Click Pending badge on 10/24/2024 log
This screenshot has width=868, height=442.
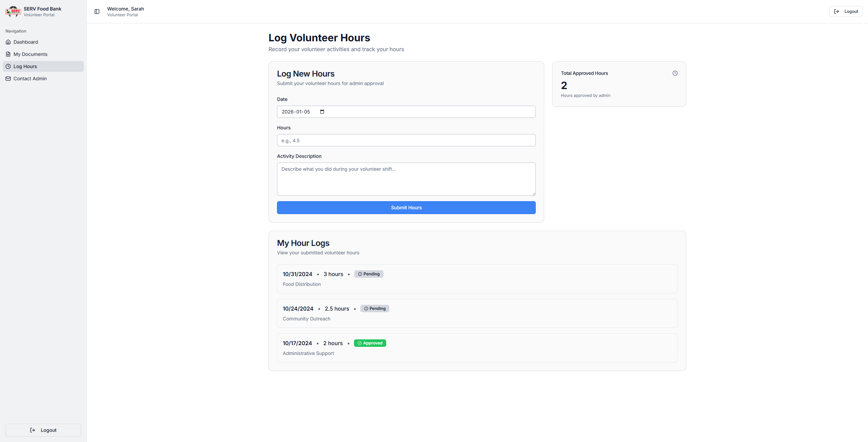[375, 309]
